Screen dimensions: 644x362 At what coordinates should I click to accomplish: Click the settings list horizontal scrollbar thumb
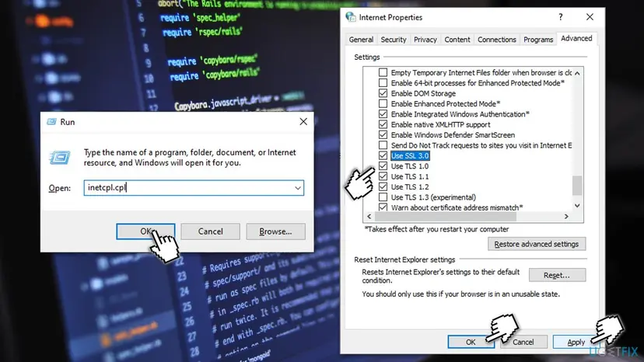tap(445, 216)
